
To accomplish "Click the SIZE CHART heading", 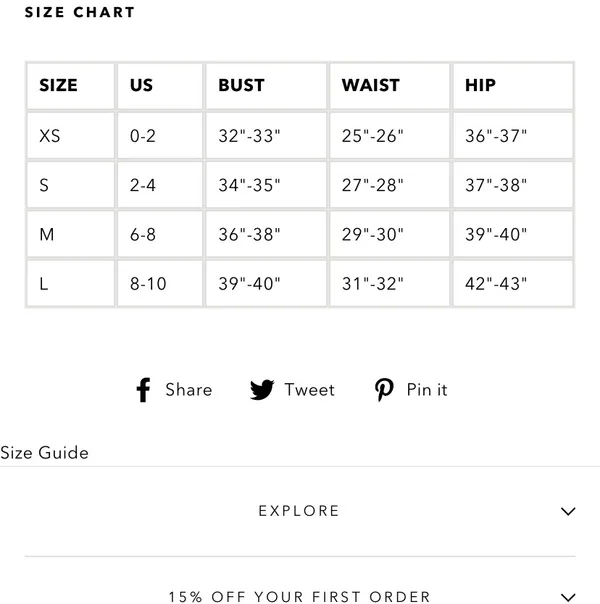I will click(80, 12).
